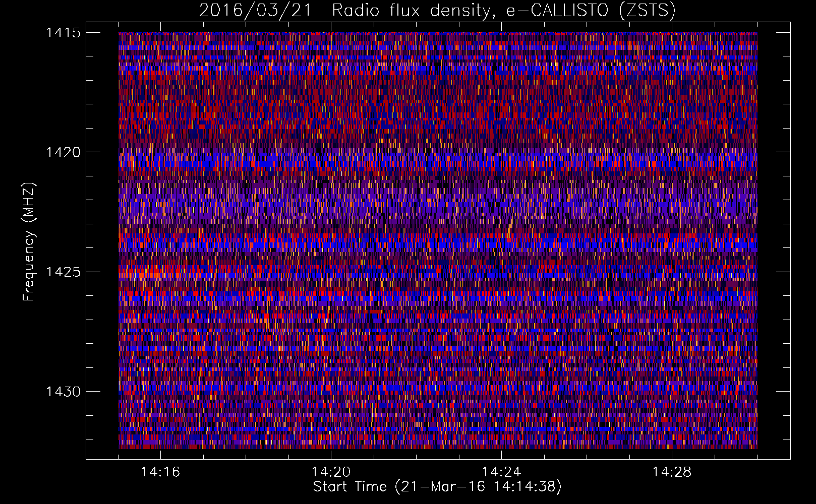
Task: Click the 14:20 time tick label
Action: (331, 472)
